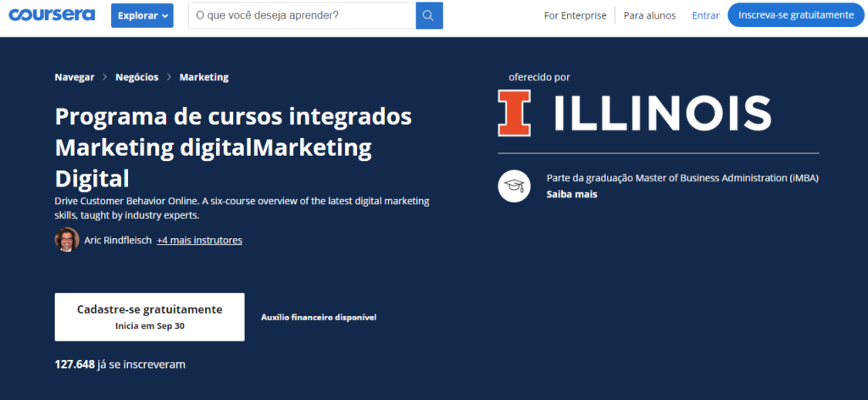The image size is (868, 400).
Task: Go to Para alunos
Action: pos(649,15)
